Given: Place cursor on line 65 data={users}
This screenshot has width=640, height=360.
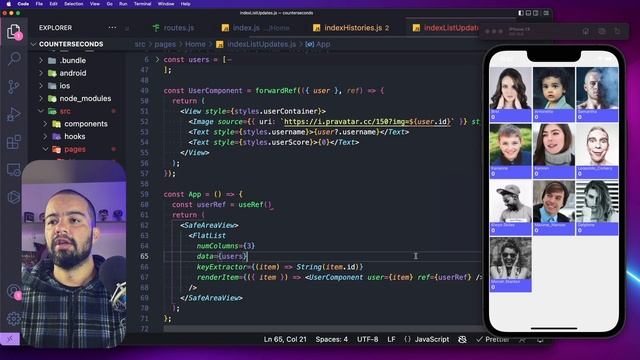Looking at the screenshot, I should coord(222,256).
